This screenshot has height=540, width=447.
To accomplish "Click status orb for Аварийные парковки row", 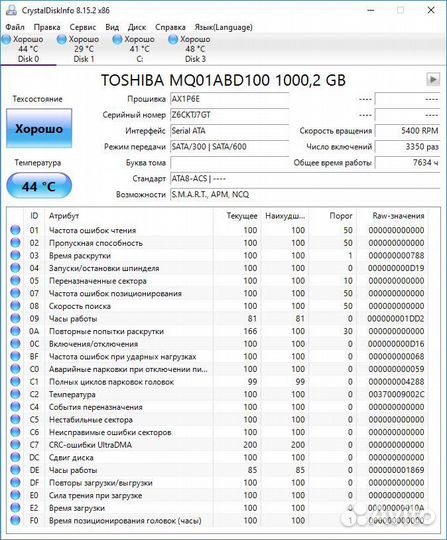I will 15,369.
